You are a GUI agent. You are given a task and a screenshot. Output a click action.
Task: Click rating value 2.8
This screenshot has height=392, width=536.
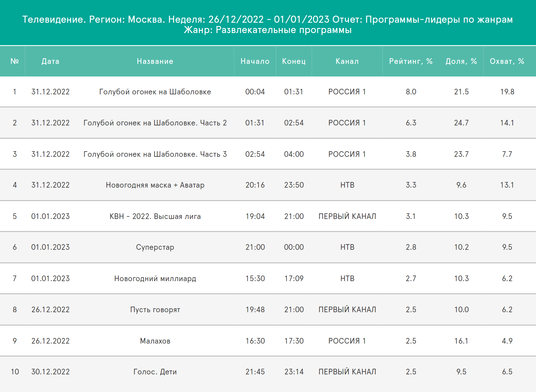(x=411, y=247)
